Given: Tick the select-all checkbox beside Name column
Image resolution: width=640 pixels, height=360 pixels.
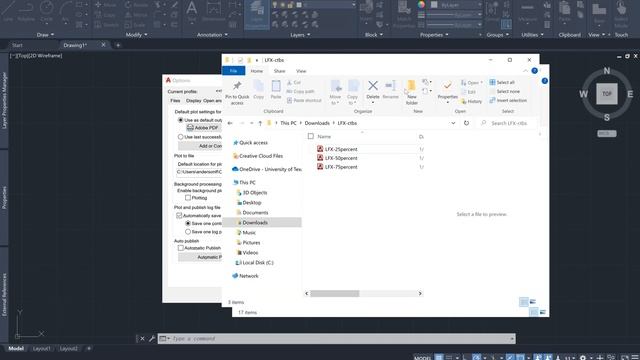Looking at the screenshot, I should pyautogui.click(x=311, y=136).
